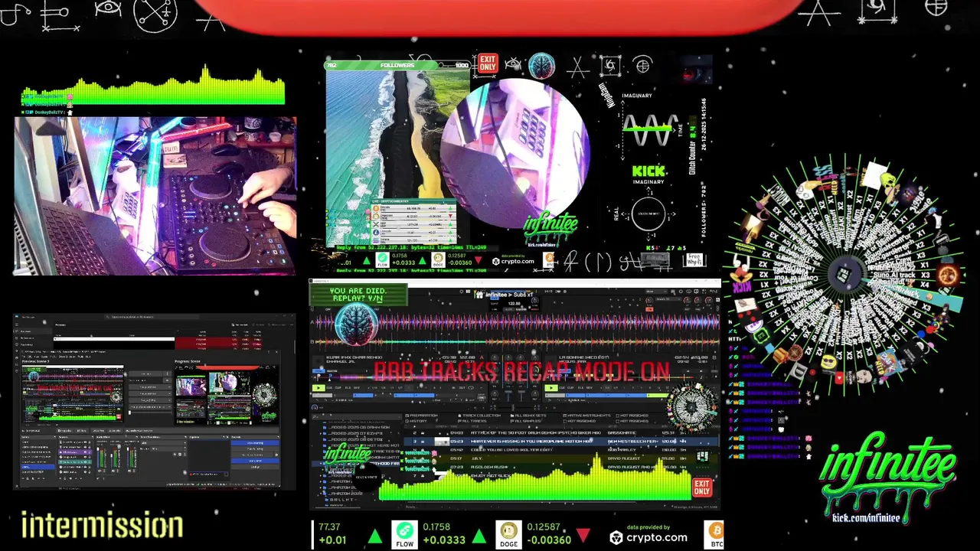Move the Traktor mixer crossfader
This screenshot has height=551, width=980.
tap(513, 408)
